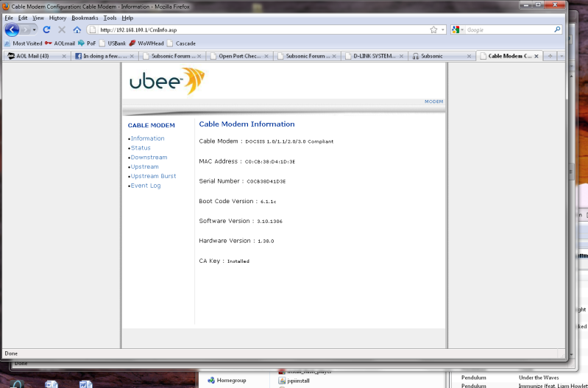Open the PoF bookmark

point(87,43)
